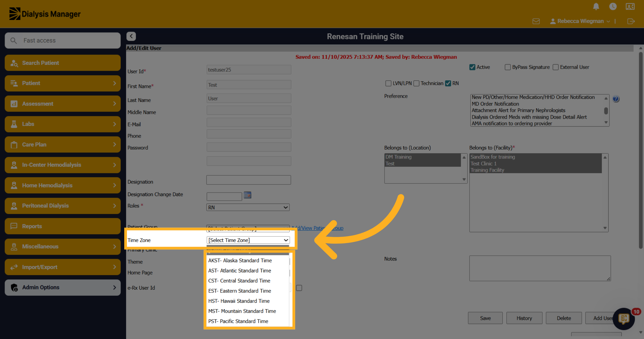The width and height of the screenshot is (644, 339).
Task: Expand the Miscellaneous sidebar menu
Action: (63, 247)
